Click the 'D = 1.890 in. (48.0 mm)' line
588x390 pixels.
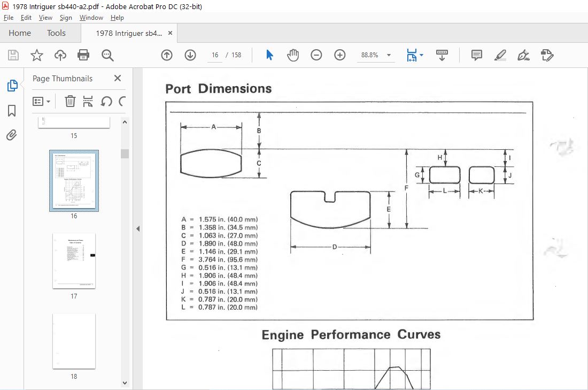219,243
